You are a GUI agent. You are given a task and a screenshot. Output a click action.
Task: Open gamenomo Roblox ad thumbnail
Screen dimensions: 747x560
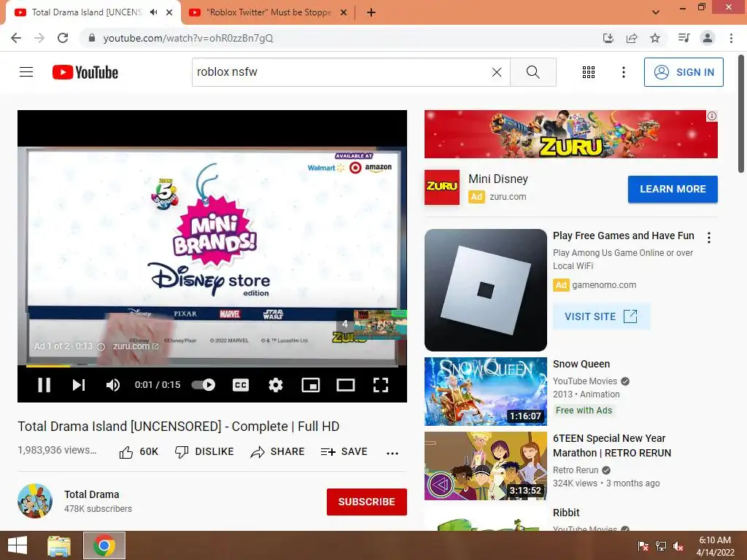(x=485, y=290)
